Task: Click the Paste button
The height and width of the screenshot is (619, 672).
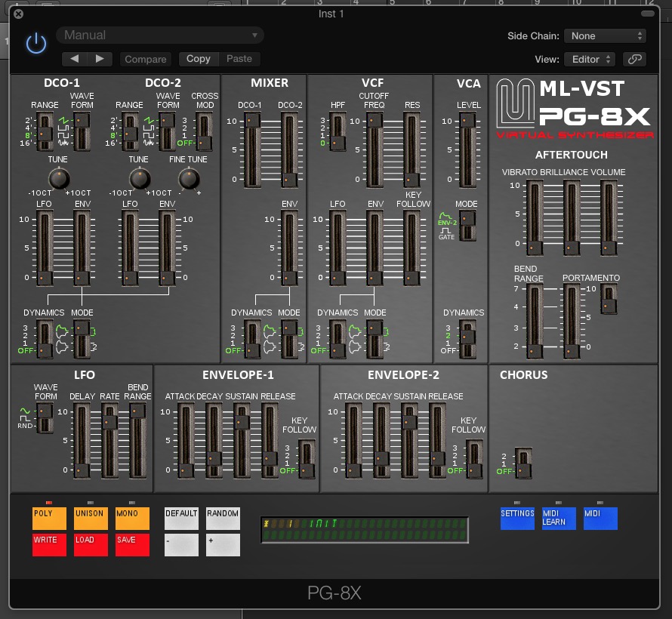Action: pyautogui.click(x=239, y=59)
